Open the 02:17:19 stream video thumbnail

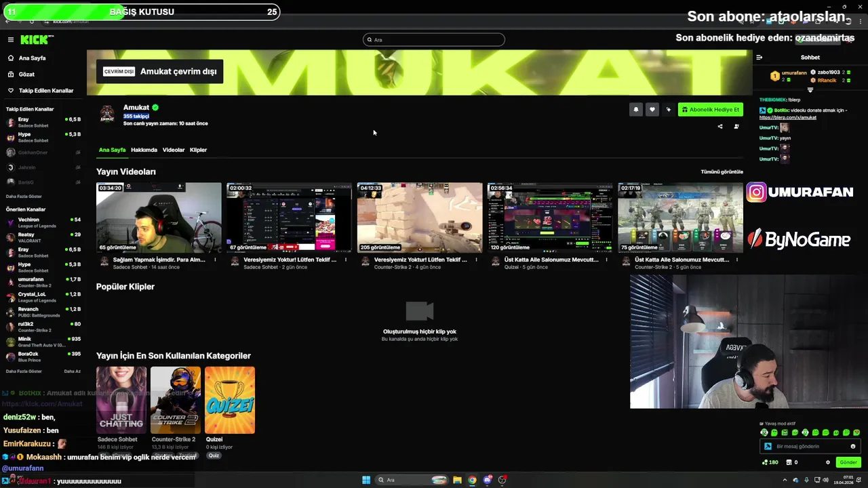click(680, 218)
